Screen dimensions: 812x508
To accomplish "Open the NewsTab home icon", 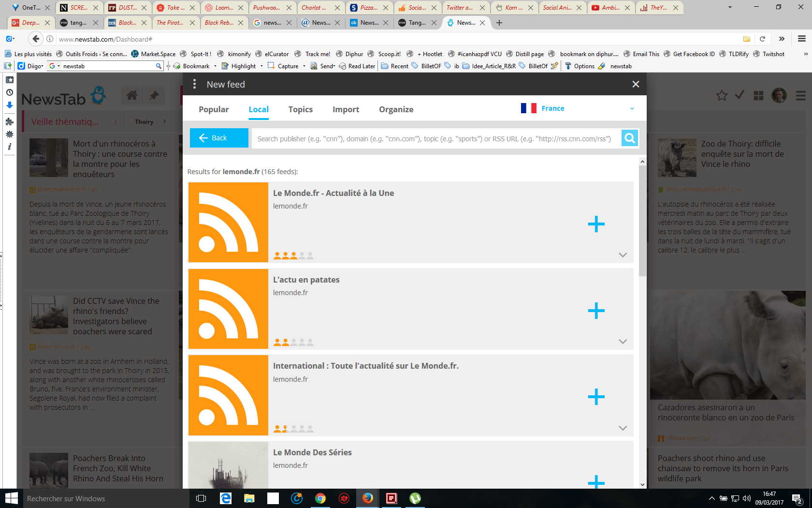I will point(132,95).
